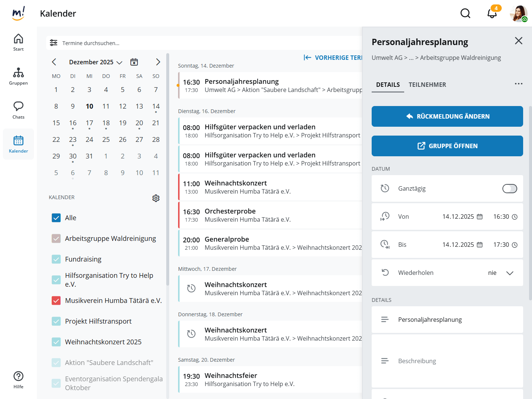The width and height of the screenshot is (532, 399).
Task: Toggle the Fundraising calendar checkbox
Action: click(x=56, y=259)
